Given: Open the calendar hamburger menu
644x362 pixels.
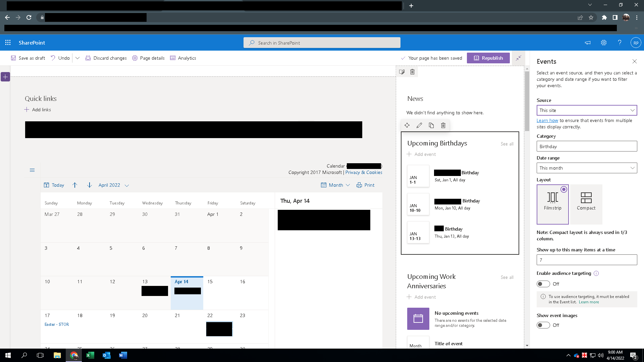Looking at the screenshot, I should point(32,170).
